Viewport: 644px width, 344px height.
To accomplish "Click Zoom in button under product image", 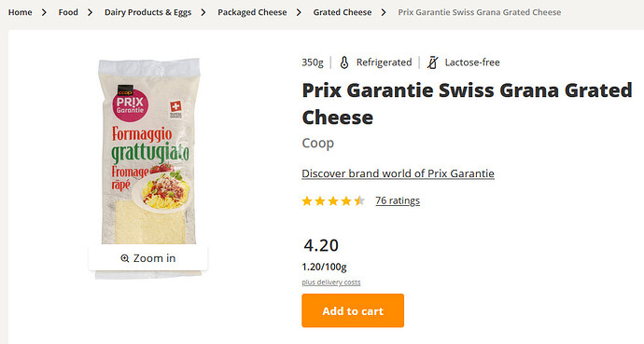I will 148,258.
